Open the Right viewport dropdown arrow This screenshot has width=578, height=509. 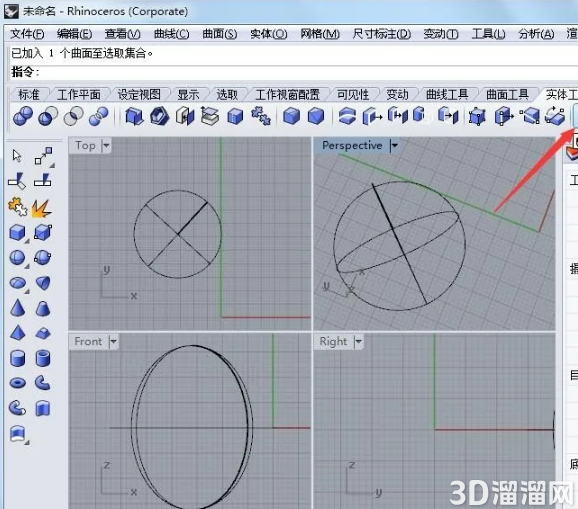click(358, 341)
